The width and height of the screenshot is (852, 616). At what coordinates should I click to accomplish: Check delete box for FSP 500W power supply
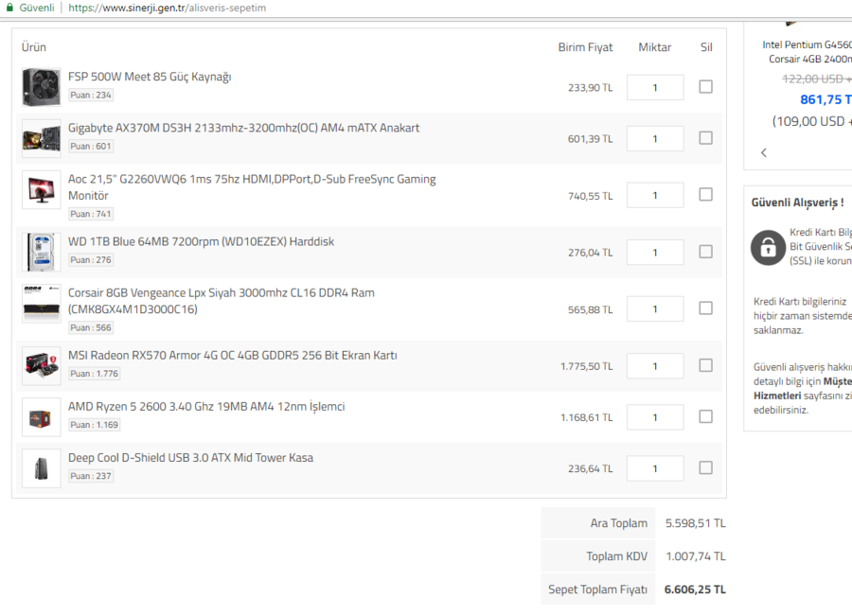click(x=705, y=86)
